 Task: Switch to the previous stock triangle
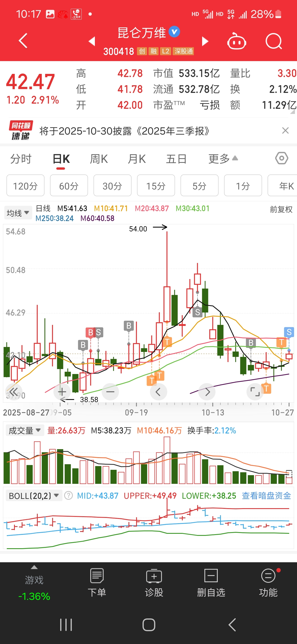tap(92, 41)
